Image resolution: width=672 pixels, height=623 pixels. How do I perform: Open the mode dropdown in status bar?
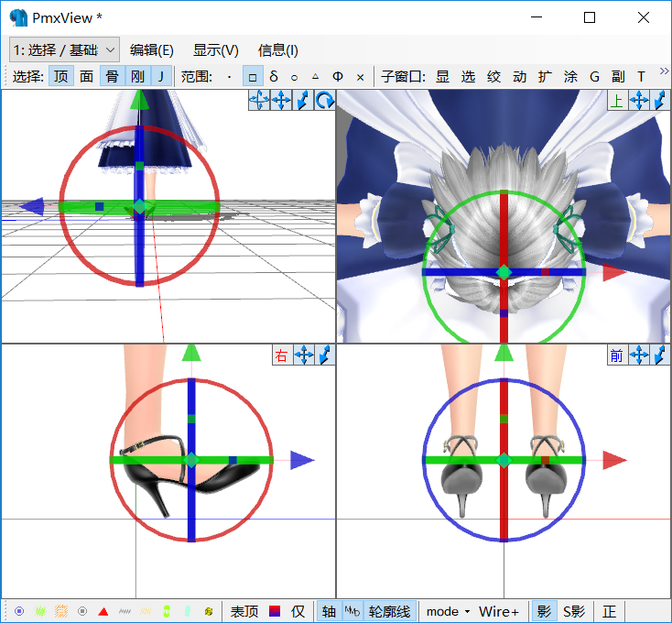coord(448,611)
